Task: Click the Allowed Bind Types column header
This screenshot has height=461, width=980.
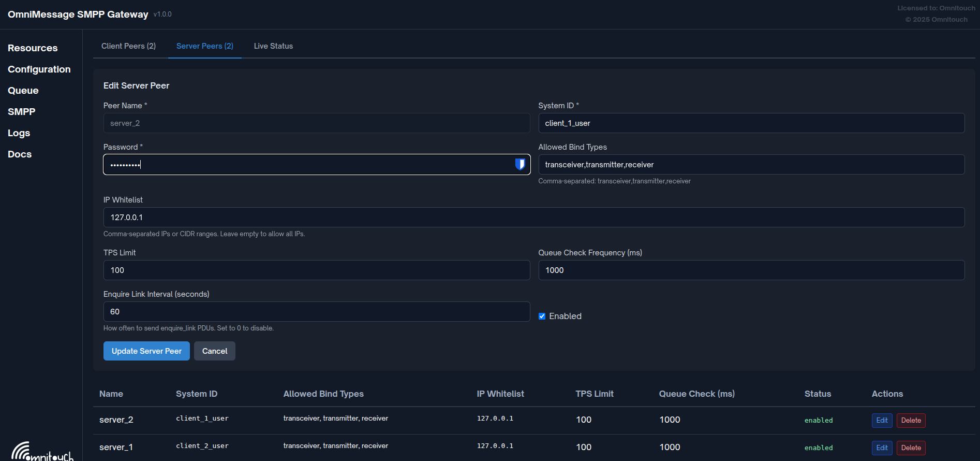Action: (x=323, y=394)
